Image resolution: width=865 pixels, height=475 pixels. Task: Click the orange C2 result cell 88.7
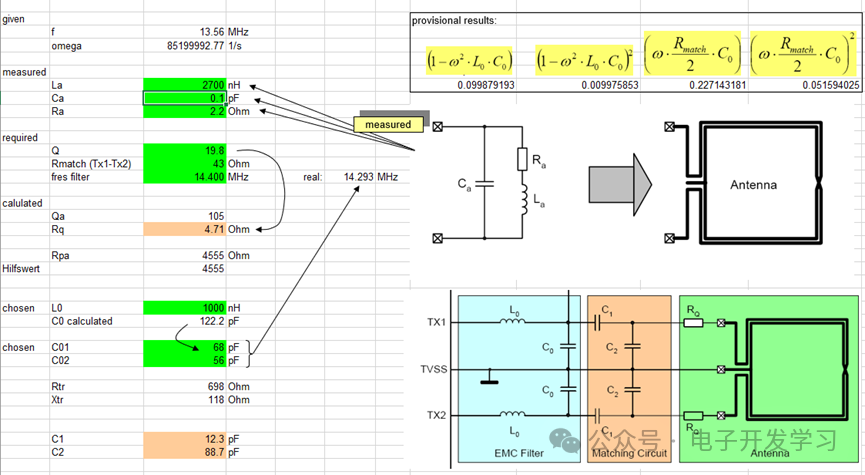pyautogui.click(x=185, y=451)
